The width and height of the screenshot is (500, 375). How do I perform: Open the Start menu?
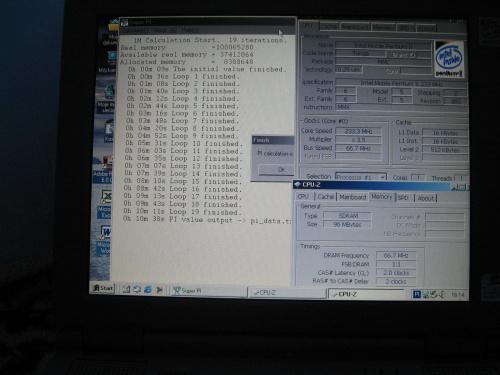pyautogui.click(x=103, y=288)
